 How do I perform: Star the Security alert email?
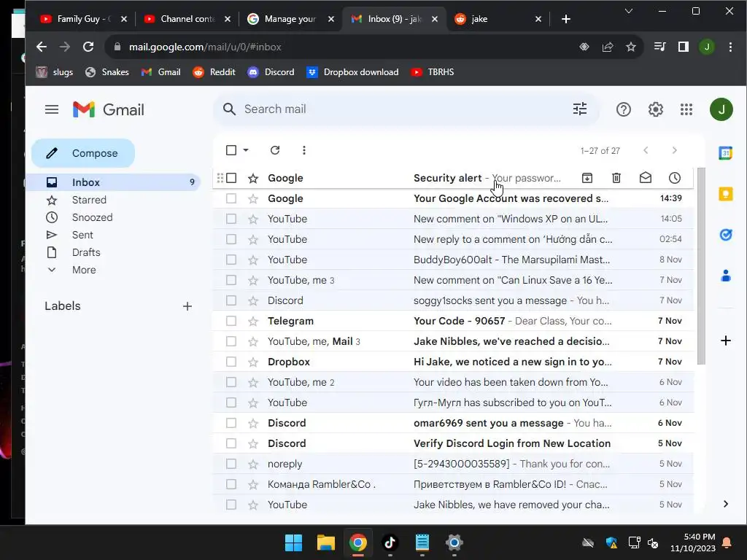point(253,179)
